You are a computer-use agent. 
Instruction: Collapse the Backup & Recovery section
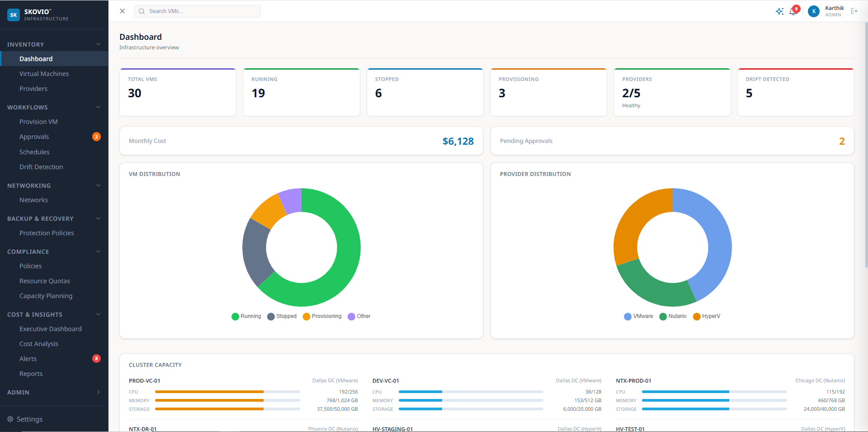[98, 218]
